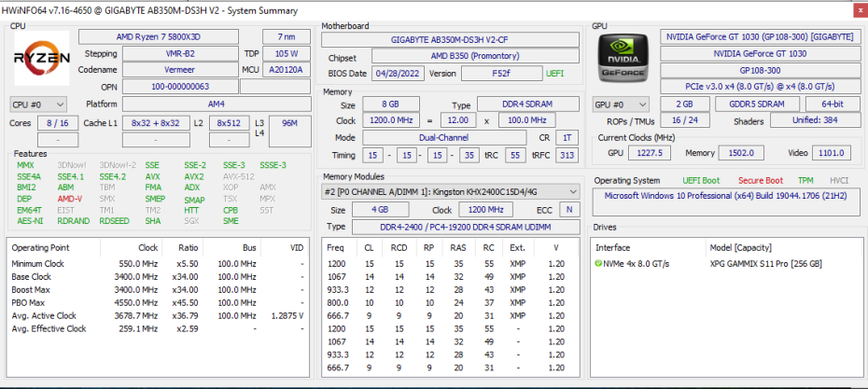
Task: Click the GIGABYTE AB350M-DS3H V2-CF motherboard field
Action: pos(452,39)
